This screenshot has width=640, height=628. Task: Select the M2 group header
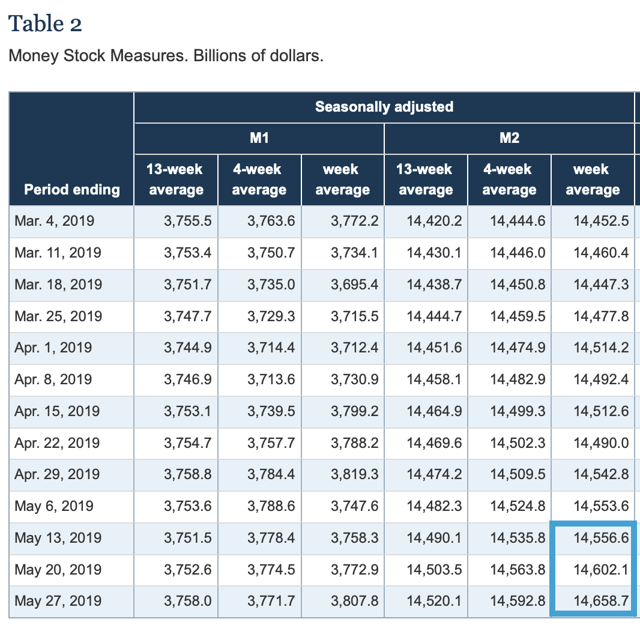click(x=509, y=136)
